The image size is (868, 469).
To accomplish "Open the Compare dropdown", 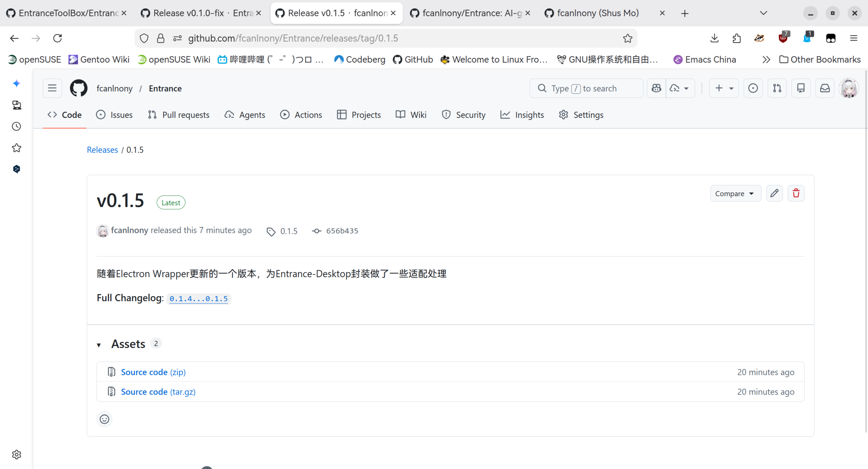I will 735,193.
